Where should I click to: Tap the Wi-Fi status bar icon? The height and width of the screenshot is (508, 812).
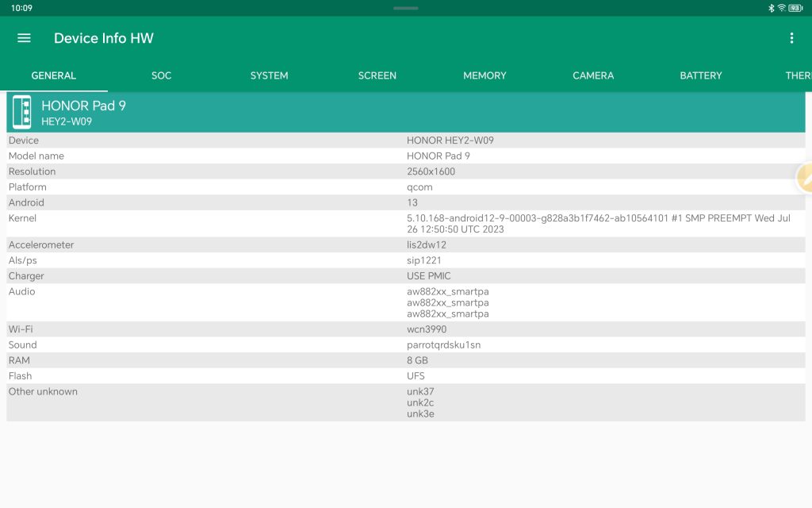click(782, 8)
